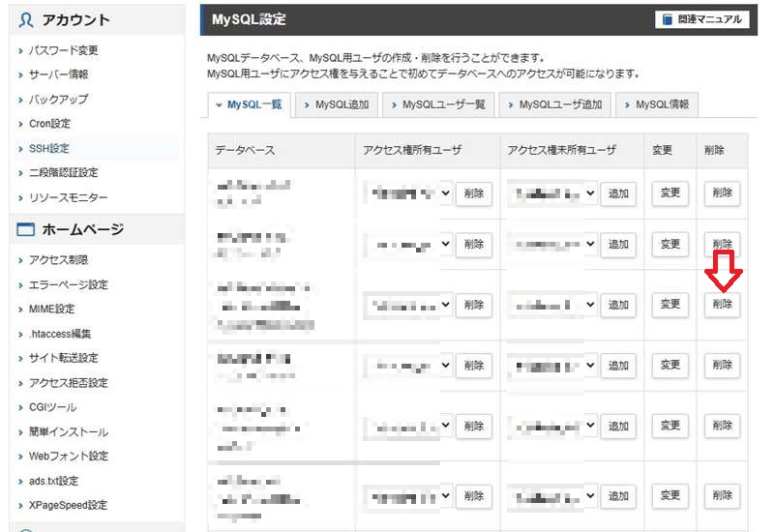Click 変更 in the first database row
This screenshot has height=532, width=774.
pos(670,192)
